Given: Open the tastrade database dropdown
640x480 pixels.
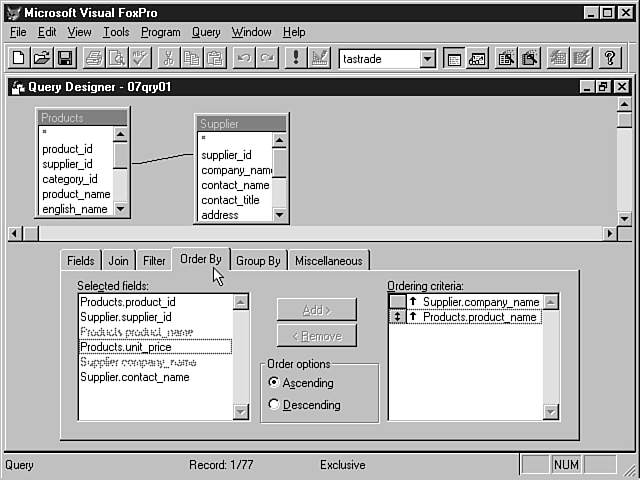Looking at the screenshot, I should tap(427, 59).
